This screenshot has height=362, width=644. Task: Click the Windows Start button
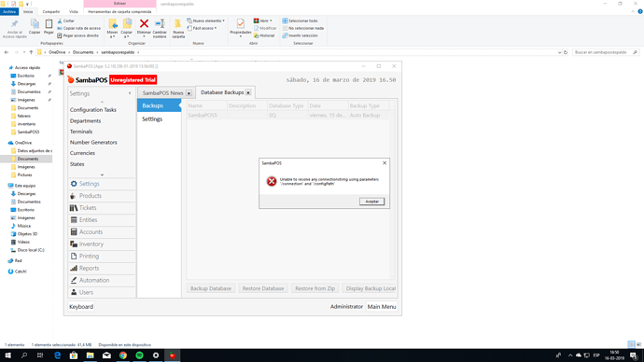(7, 355)
